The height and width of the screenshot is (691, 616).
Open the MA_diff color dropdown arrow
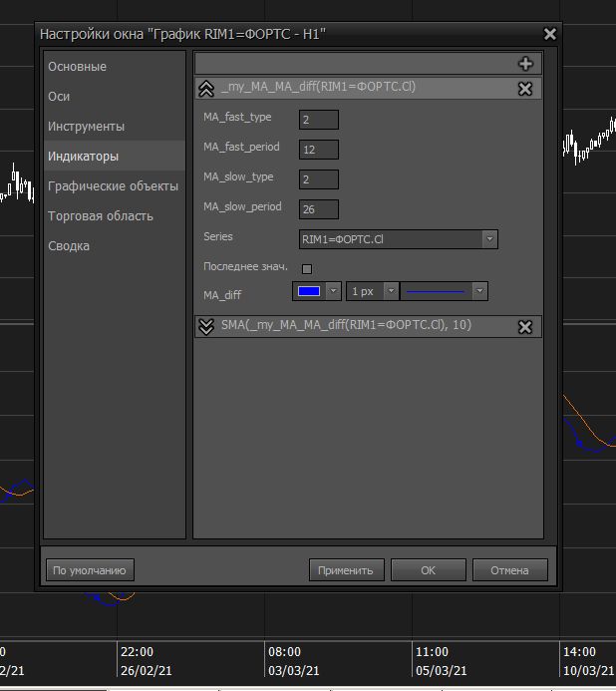[334, 291]
